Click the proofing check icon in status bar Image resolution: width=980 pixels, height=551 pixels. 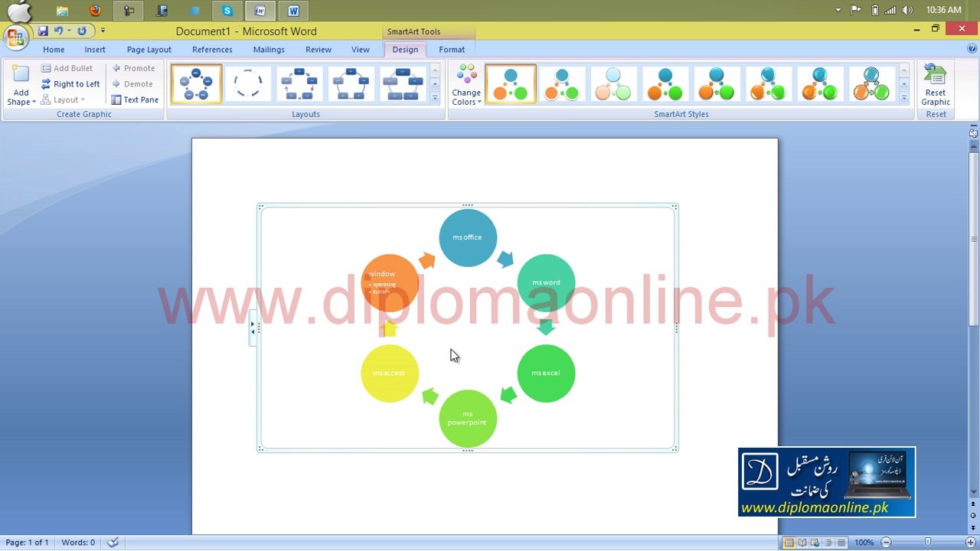tap(113, 543)
